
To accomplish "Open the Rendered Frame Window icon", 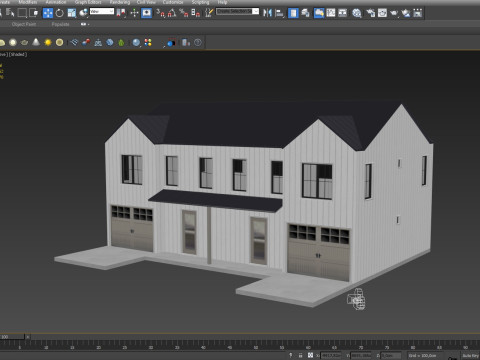I will 382,13.
